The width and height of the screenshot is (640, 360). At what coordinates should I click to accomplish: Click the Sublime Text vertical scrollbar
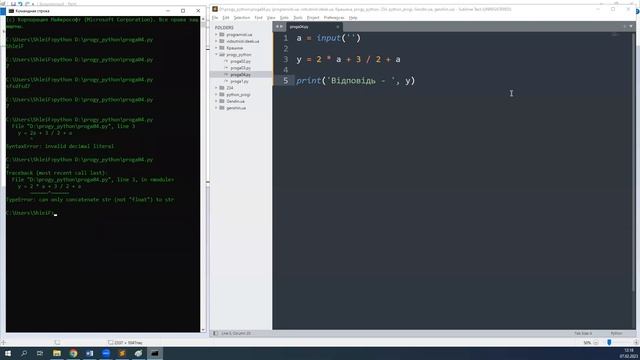(633, 162)
